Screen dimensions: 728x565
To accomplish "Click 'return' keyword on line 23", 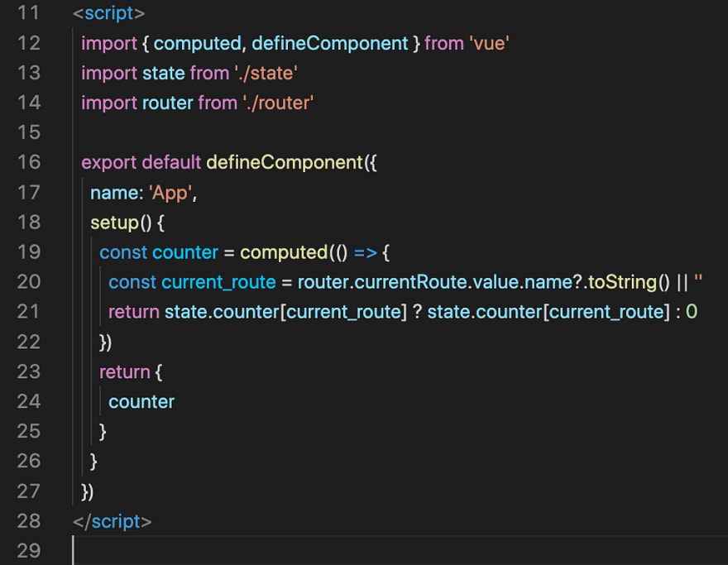I will (x=124, y=372).
